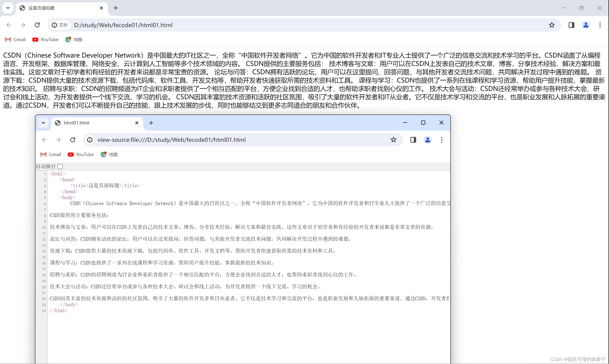Open 地图 bookmark in view-source window
Image resolution: width=609 pixels, height=364 pixels.
(x=109, y=154)
